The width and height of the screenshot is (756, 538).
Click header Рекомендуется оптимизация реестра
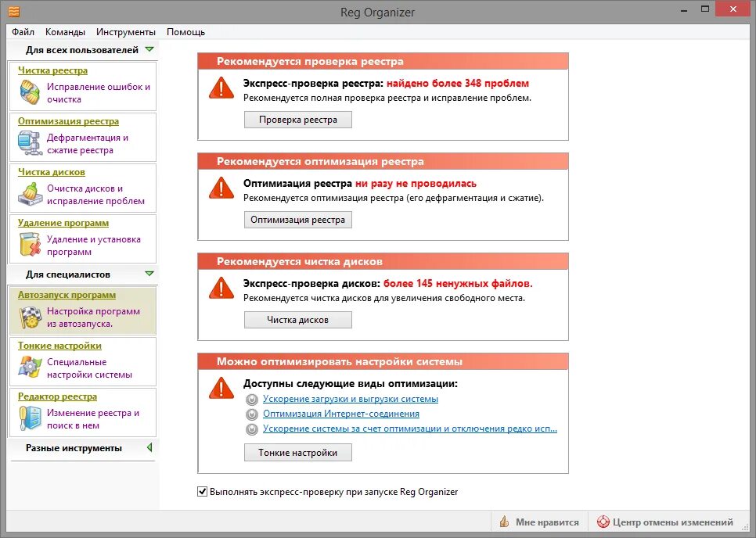[x=320, y=161]
